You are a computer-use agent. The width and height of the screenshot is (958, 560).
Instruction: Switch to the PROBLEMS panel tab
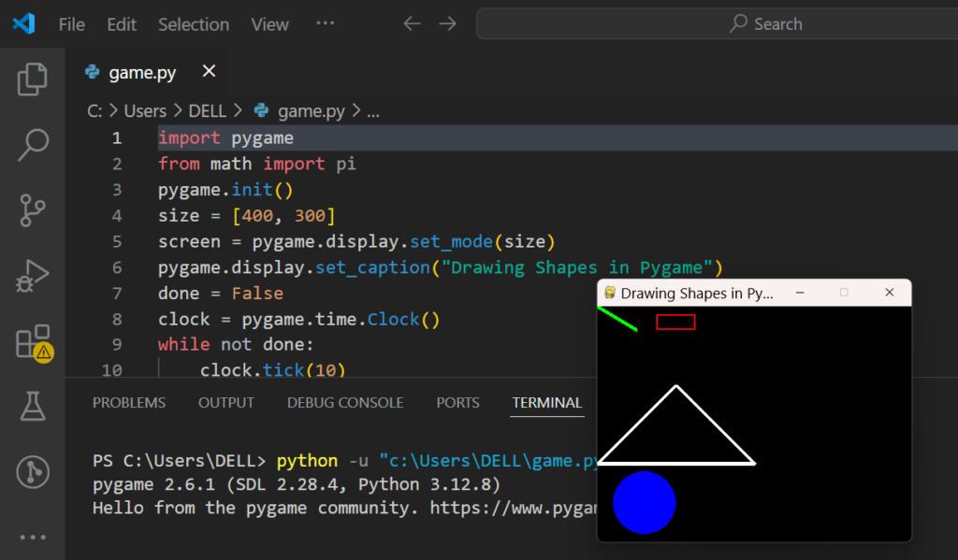129,402
